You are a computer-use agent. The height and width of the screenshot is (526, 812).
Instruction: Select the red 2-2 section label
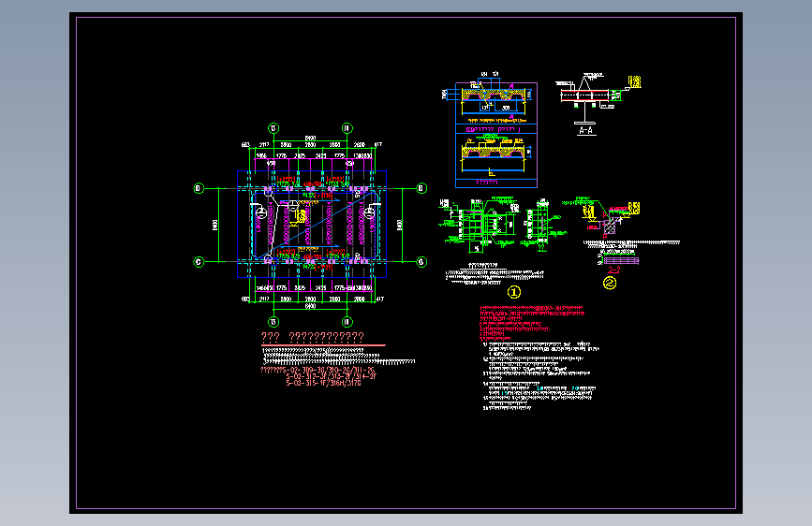point(613,270)
